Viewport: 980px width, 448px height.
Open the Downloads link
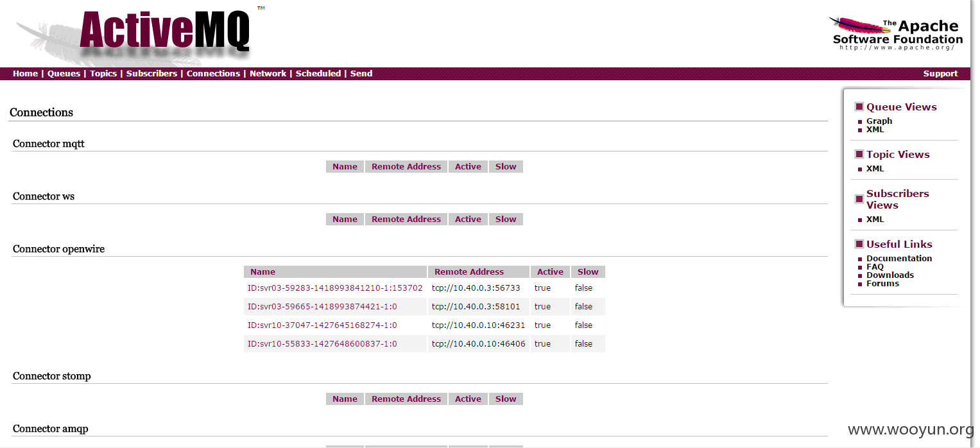click(x=890, y=275)
